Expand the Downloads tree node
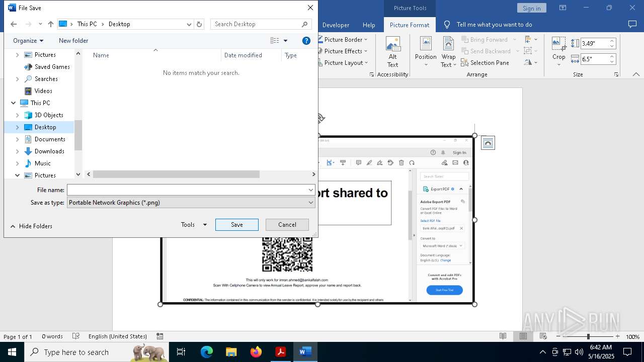The image size is (644, 362). tap(18, 151)
